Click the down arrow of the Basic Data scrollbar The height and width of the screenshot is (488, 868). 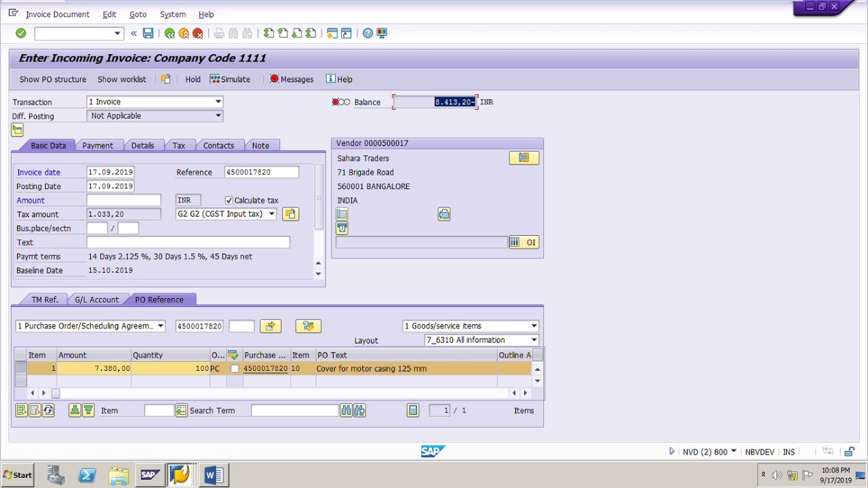tap(319, 274)
